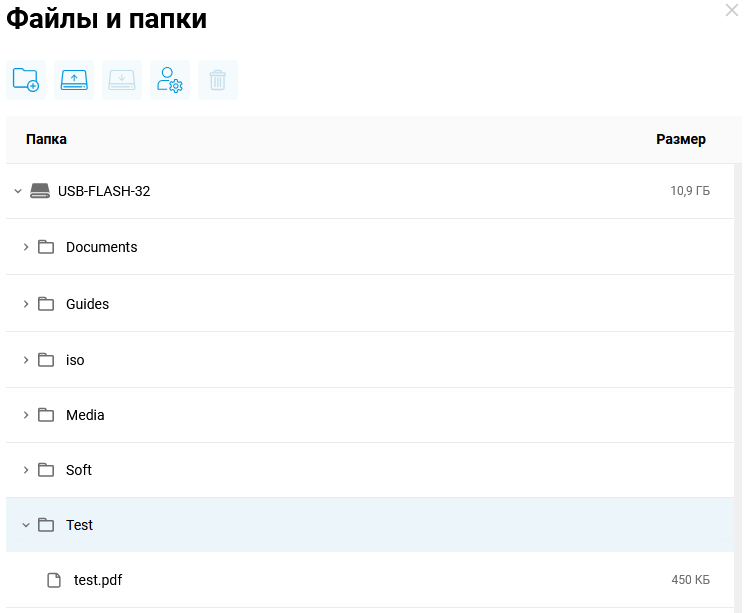The image size is (744, 613).
Task: Collapse the Test folder
Action: click(x=26, y=525)
